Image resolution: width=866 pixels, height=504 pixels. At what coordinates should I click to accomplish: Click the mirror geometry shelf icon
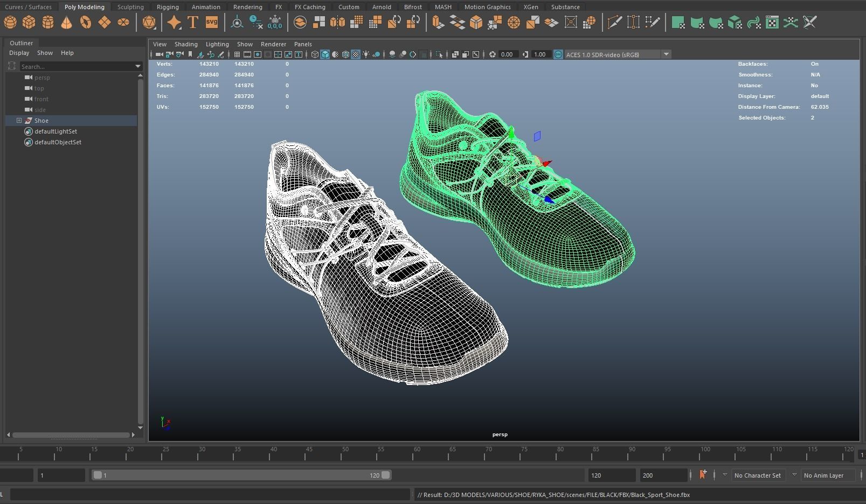pyautogui.click(x=338, y=22)
